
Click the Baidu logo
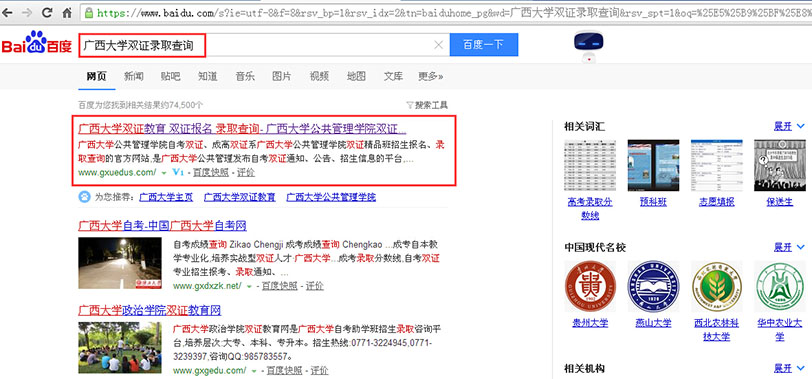36,42
